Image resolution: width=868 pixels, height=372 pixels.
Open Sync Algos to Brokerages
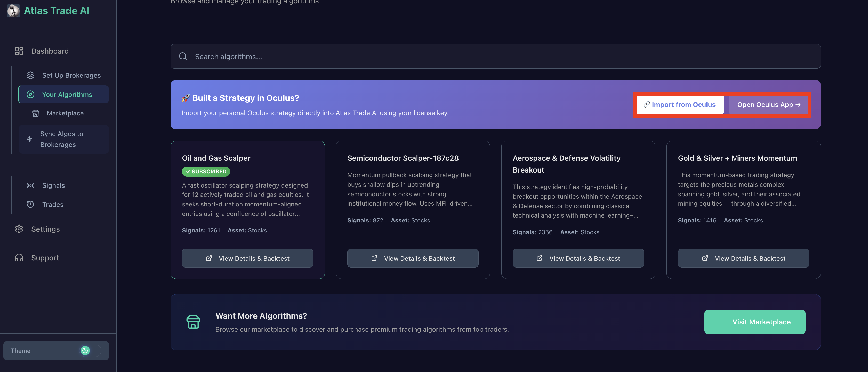pyautogui.click(x=63, y=139)
